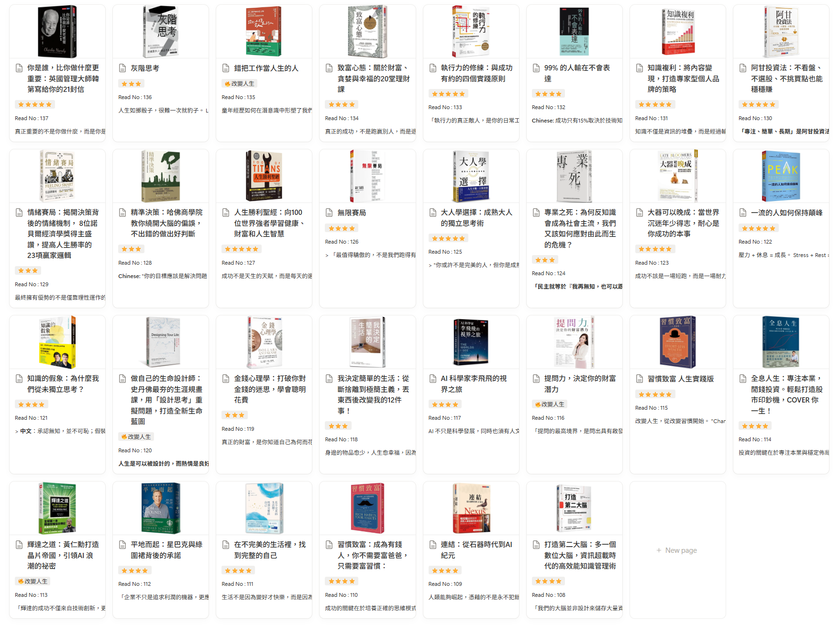Click the PEAK book cover image

[x=781, y=176]
